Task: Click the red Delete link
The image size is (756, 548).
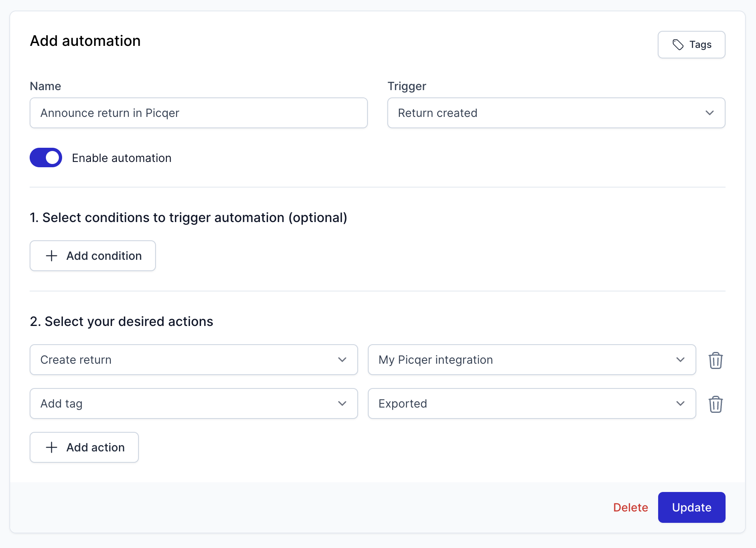Action: (x=630, y=507)
